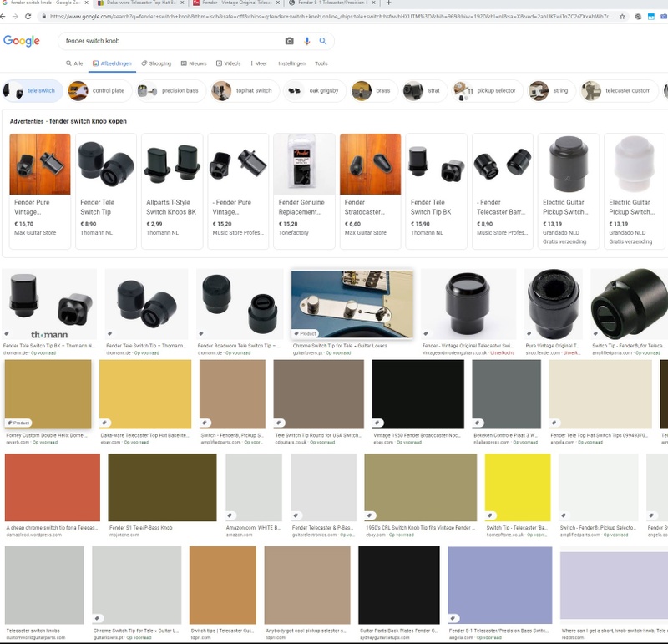Open the Fender Genuine Replacement Tonefactory ad

(304, 191)
